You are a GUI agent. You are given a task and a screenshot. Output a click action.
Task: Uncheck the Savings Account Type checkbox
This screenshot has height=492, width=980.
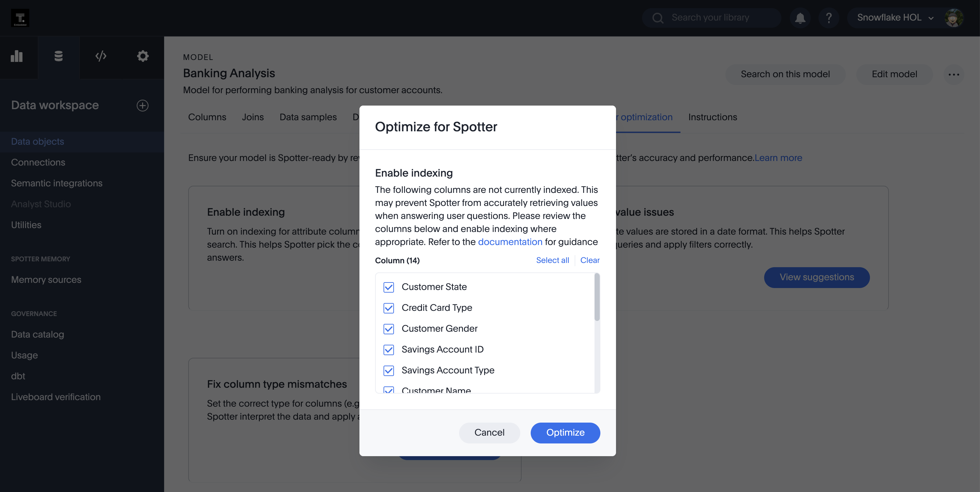[388, 370]
